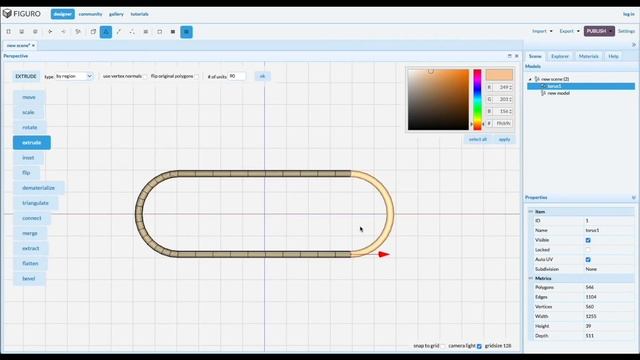
Task: Click the rotate tool button
Action: coord(29,127)
